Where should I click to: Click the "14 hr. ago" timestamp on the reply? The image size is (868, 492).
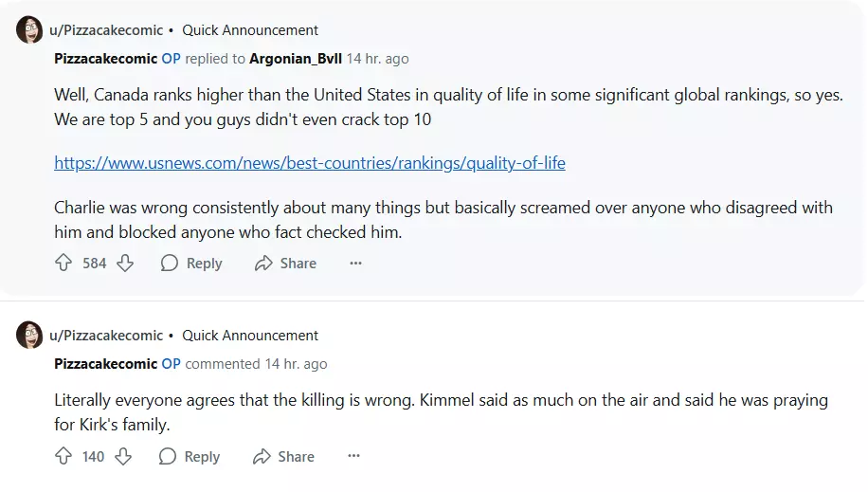click(x=378, y=59)
